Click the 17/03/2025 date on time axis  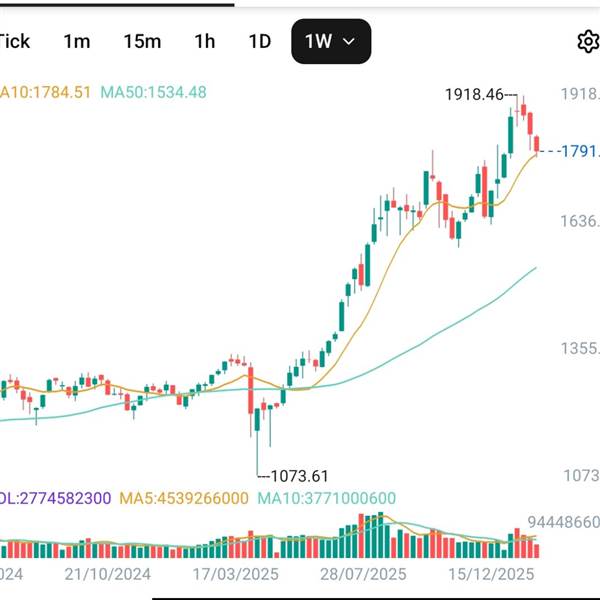[236, 575]
